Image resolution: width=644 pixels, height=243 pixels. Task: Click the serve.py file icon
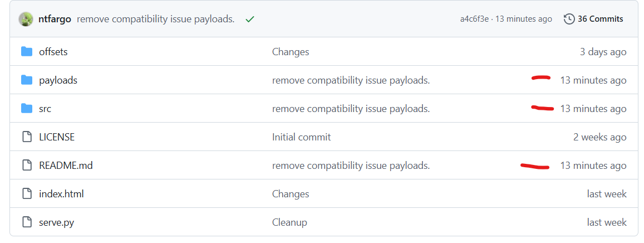[27, 222]
